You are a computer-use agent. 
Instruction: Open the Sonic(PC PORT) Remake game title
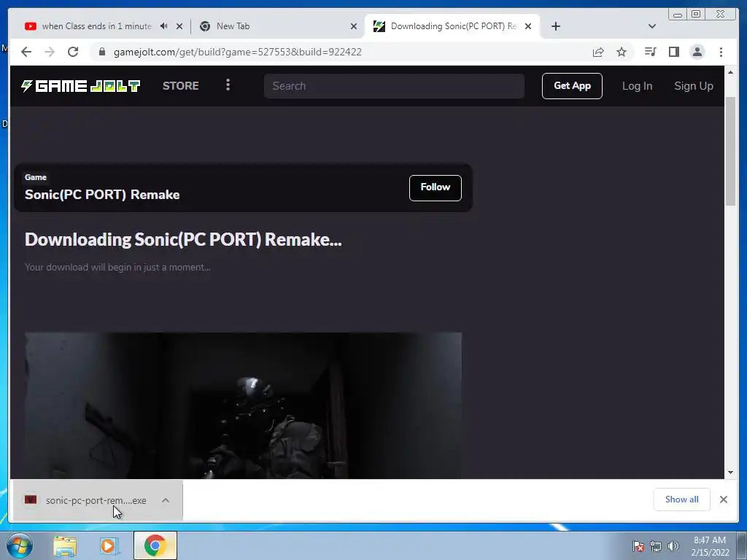pos(102,195)
